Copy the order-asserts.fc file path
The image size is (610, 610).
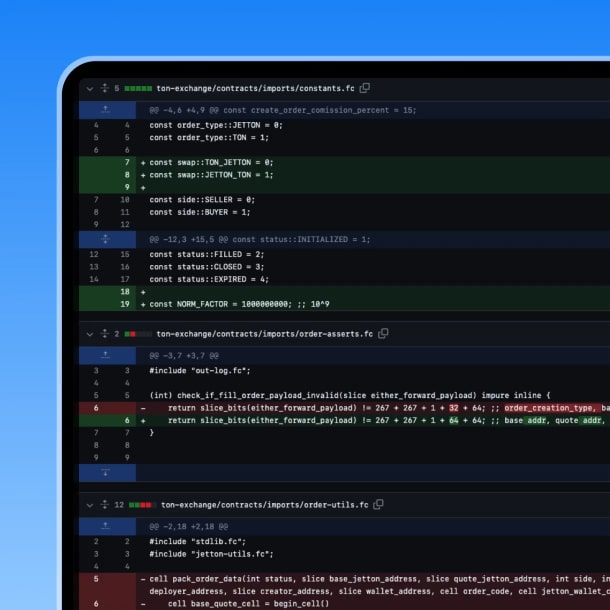coord(383,334)
